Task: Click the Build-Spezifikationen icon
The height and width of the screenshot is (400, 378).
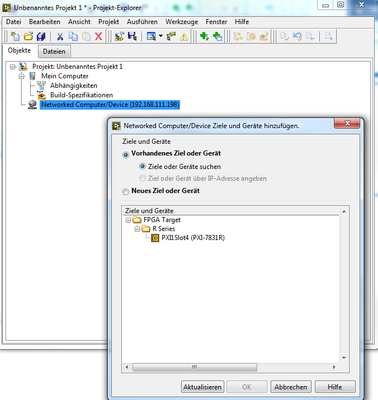Action: [x=41, y=95]
